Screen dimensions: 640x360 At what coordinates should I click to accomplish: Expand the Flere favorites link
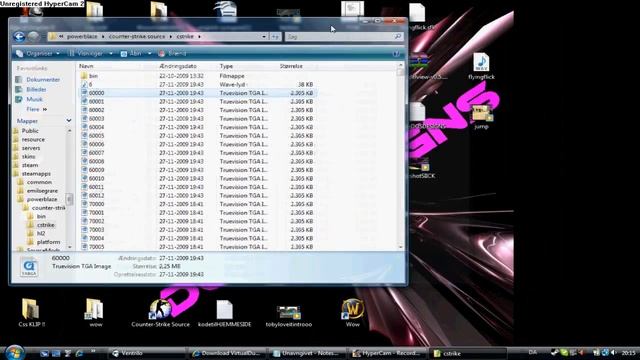point(36,109)
